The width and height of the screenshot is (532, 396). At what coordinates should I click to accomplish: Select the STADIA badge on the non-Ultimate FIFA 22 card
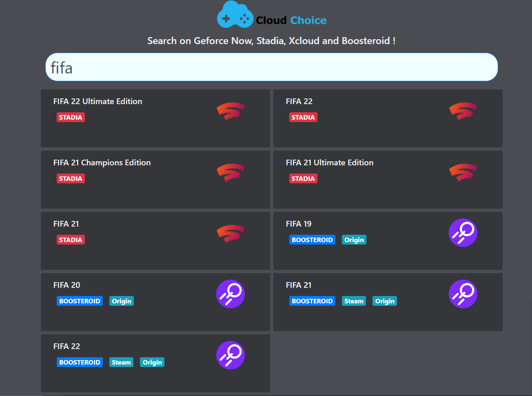[303, 118]
